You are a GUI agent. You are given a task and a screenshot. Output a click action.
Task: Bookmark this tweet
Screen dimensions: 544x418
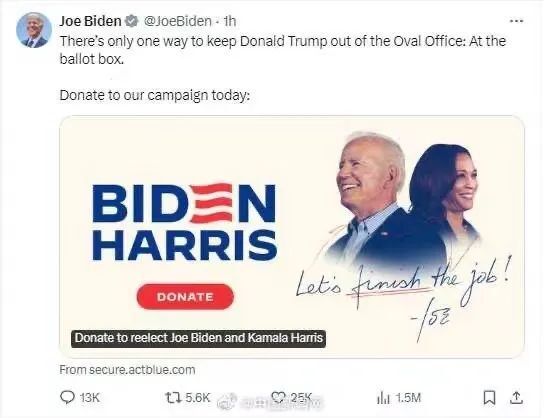[x=489, y=398]
